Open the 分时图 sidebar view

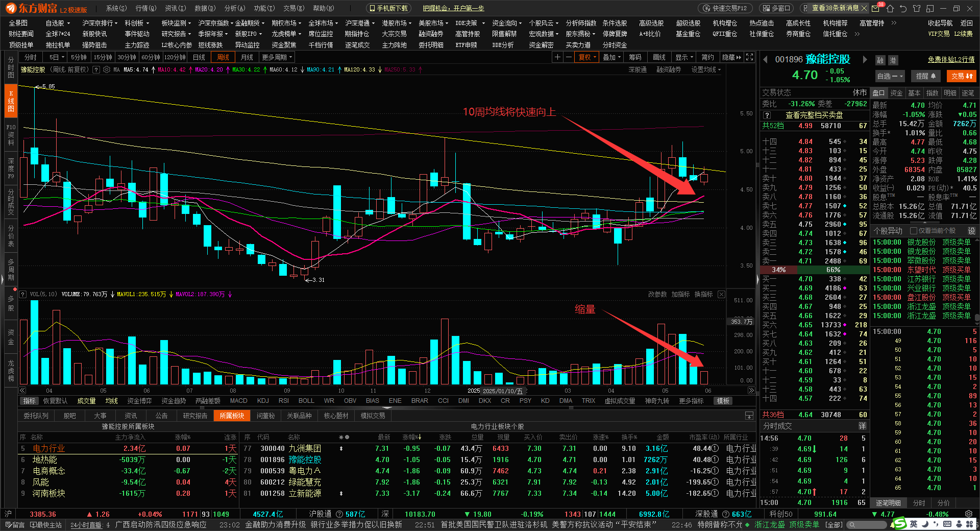click(x=11, y=67)
